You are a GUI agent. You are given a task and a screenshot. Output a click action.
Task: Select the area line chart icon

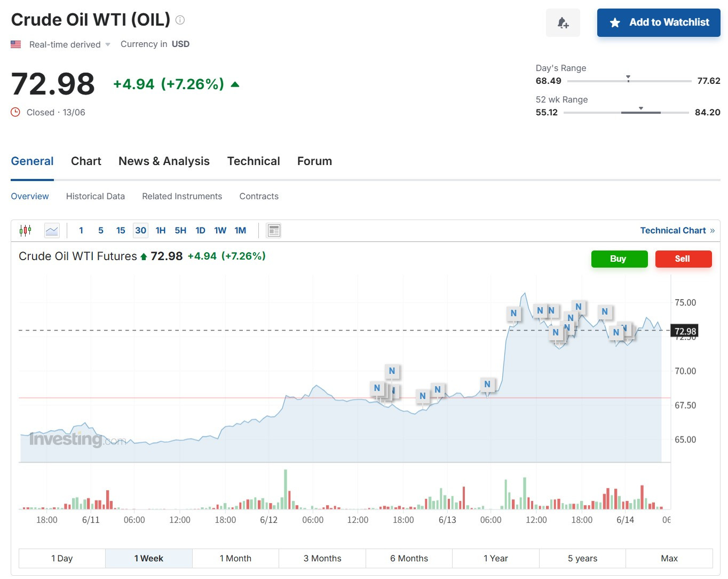pos(52,230)
